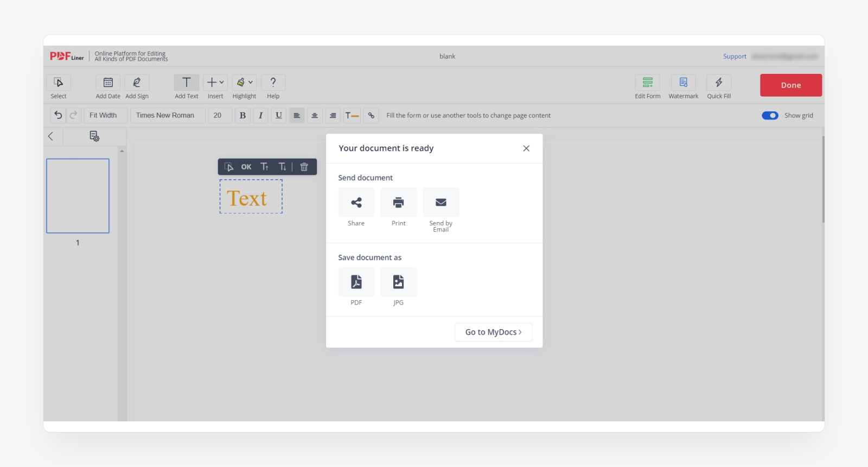868x467 pixels.
Task: Click the PDFLiner logo
Action: (67, 56)
